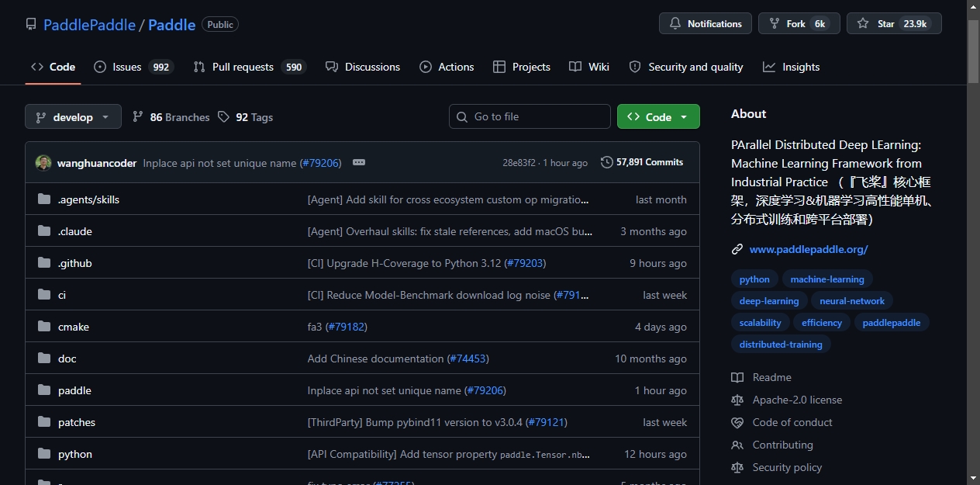
Task: Click the tag icon beside 92 Tags
Action: tap(223, 116)
